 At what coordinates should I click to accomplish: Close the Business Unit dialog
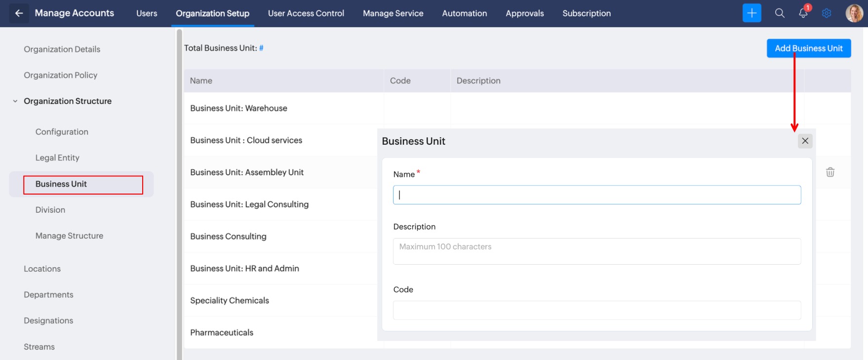pyautogui.click(x=805, y=141)
